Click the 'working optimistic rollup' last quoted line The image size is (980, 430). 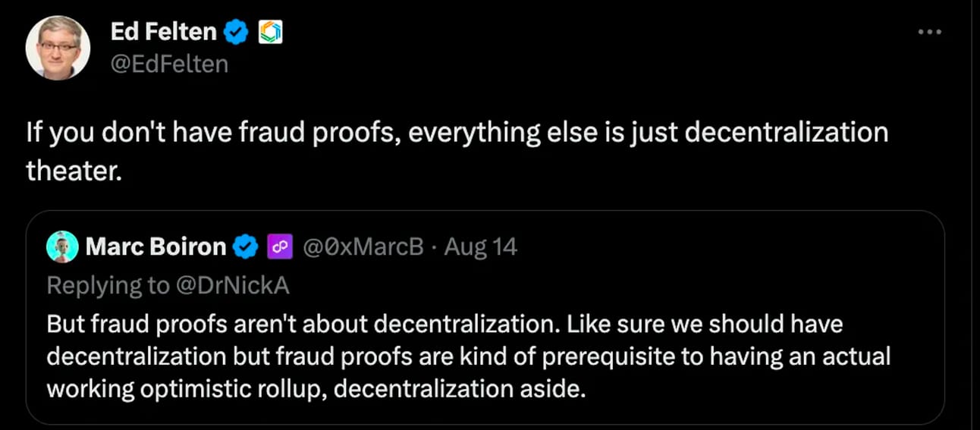click(x=316, y=389)
